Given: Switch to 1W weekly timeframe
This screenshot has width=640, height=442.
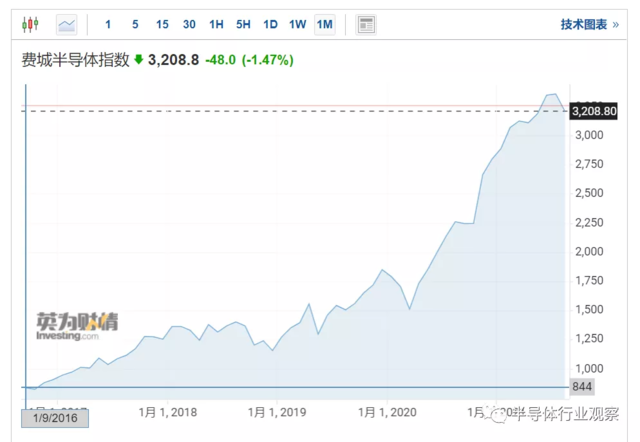Looking at the screenshot, I should 297,24.
